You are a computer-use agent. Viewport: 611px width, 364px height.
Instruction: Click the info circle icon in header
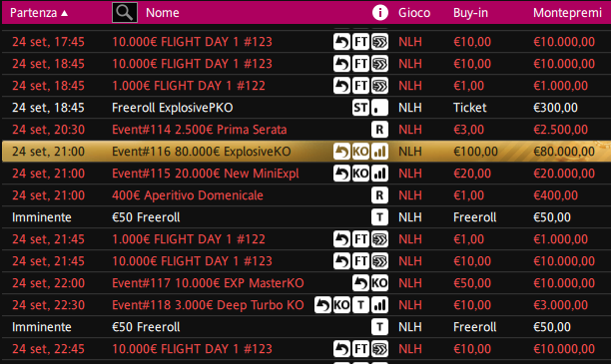pyautogui.click(x=380, y=12)
